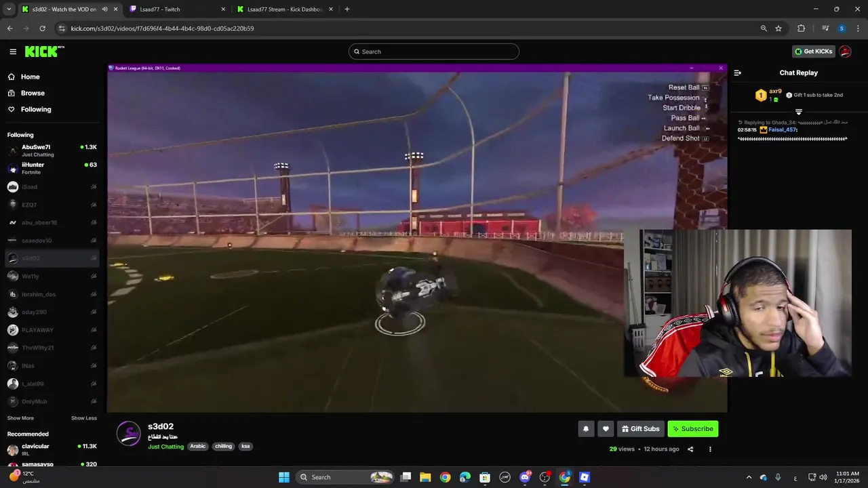Select TheWitty21 in Following list
The width and height of the screenshot is (868, 488).
(52, 348)
